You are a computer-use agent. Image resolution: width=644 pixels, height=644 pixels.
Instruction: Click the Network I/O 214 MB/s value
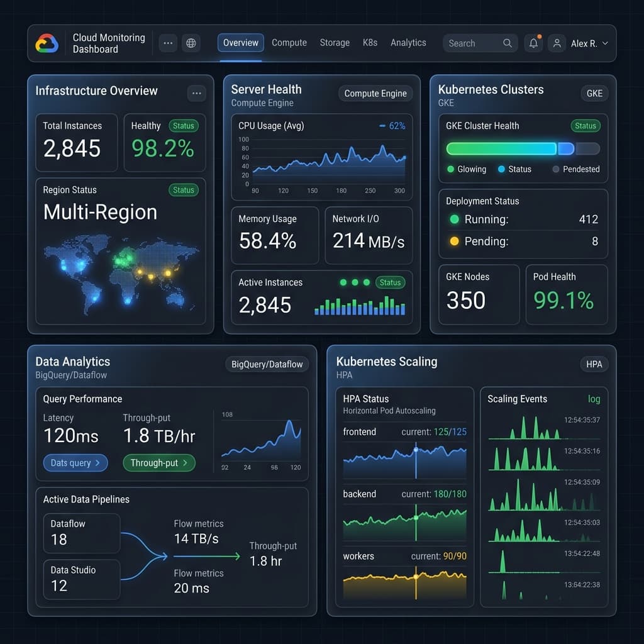pos(369,241)
